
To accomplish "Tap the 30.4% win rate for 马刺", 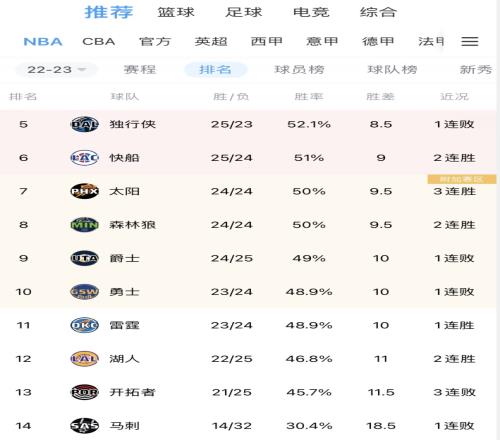I will (309, 426).
